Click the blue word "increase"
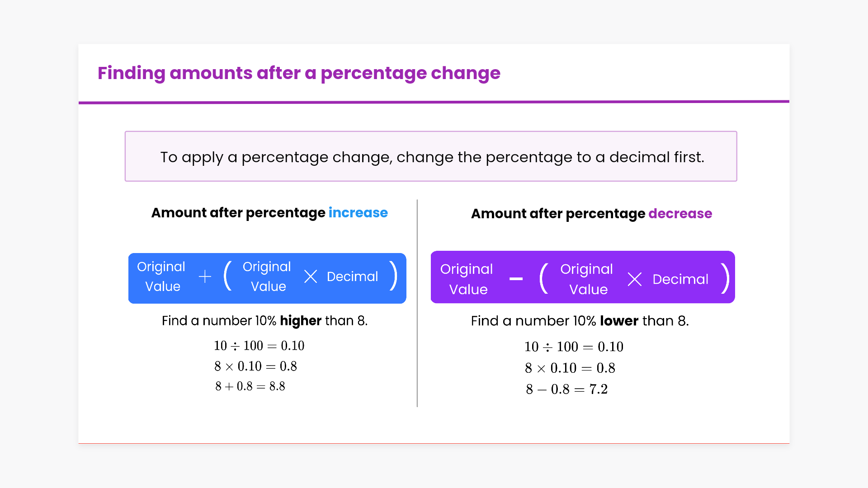868x488 pixels. pyautogui.click(x=358, y=213)
